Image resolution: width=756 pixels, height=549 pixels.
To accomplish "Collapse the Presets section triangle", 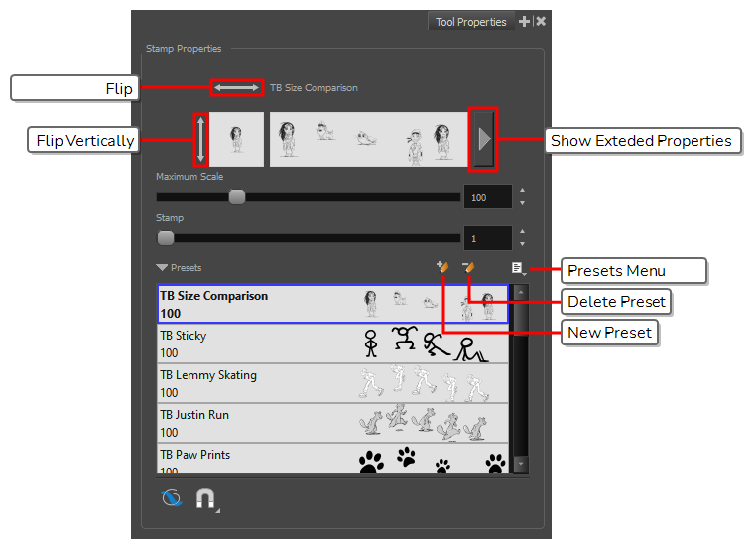I will pyautogui.click(x=162, y=268).
